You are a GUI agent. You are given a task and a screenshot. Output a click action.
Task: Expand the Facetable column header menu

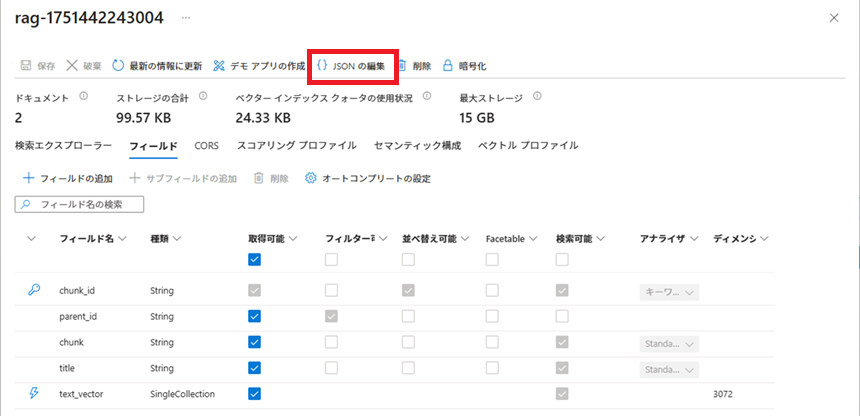click(x=533, y=239)
